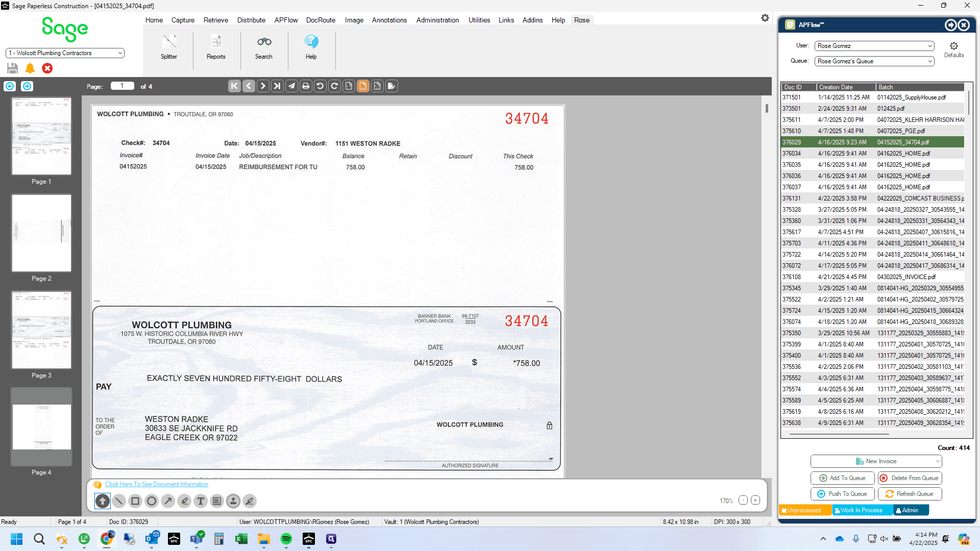
Task: Open the Rose Gomez's Queue dropdown
Action: pos(874,61)
